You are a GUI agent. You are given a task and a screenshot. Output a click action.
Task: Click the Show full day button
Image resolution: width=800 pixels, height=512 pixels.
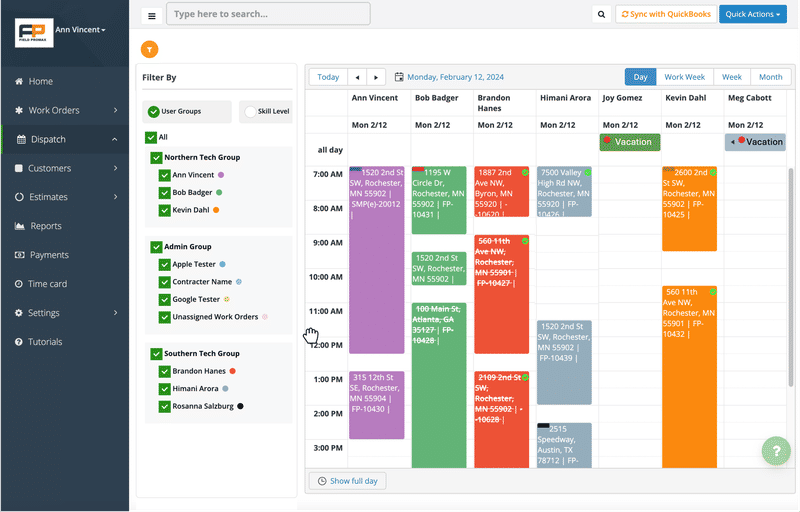pos(347,481)
